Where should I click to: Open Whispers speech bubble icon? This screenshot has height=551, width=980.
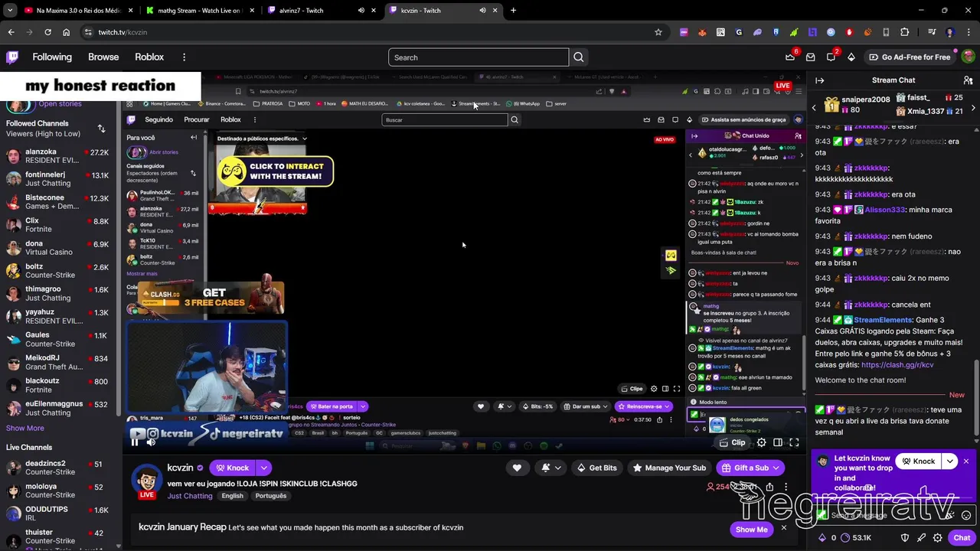point(831,57)
